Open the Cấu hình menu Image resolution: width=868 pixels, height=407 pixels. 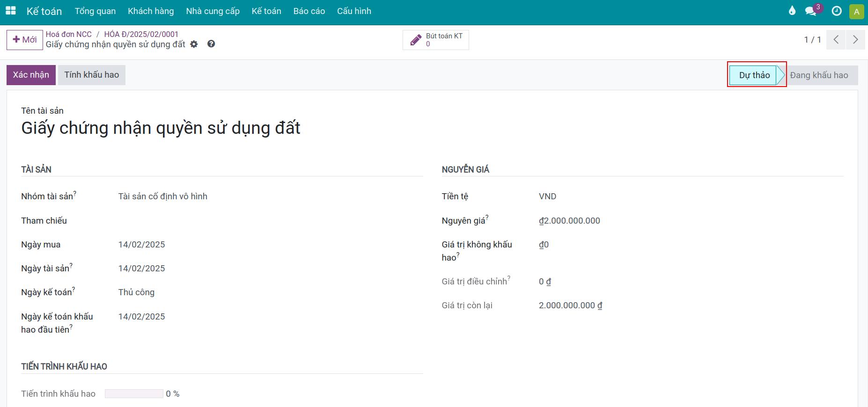(x=354, y=11)
